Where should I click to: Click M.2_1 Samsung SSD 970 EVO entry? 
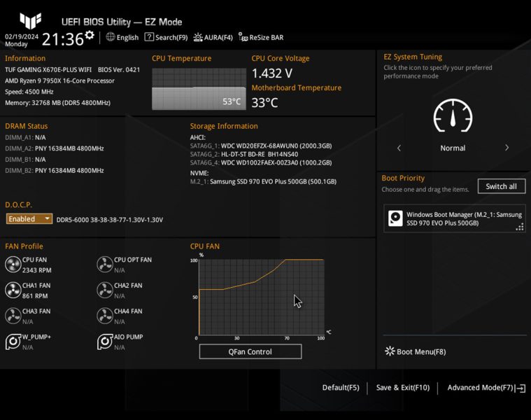point(263,181)
